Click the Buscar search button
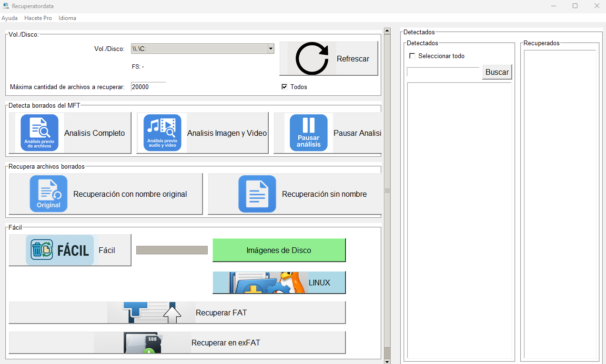The height and width of the screenshot is (364, 606). 497,72
